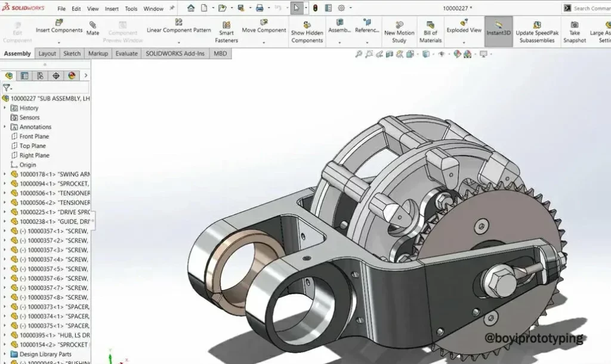Switch to the Markup tab
611x364 pixels.
pos(98,53)
